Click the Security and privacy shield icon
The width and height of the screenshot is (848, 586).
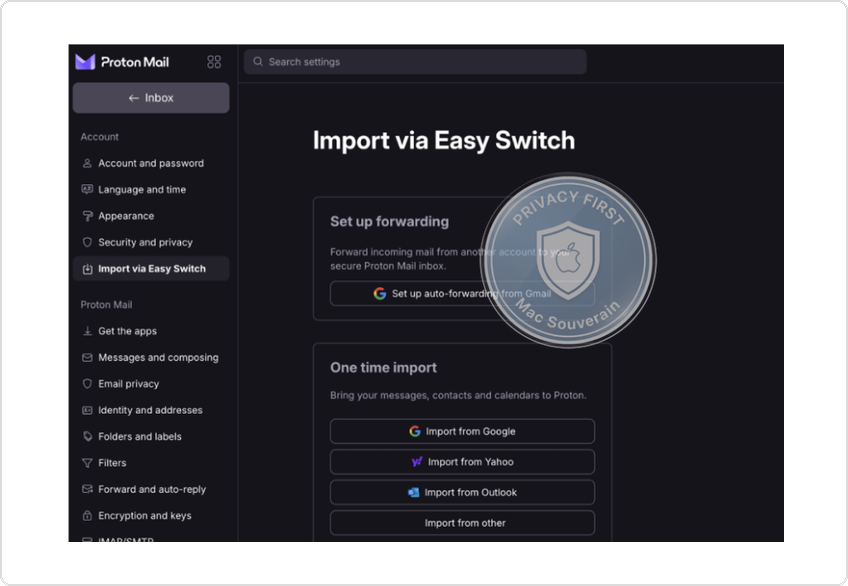tap(87, 242)
